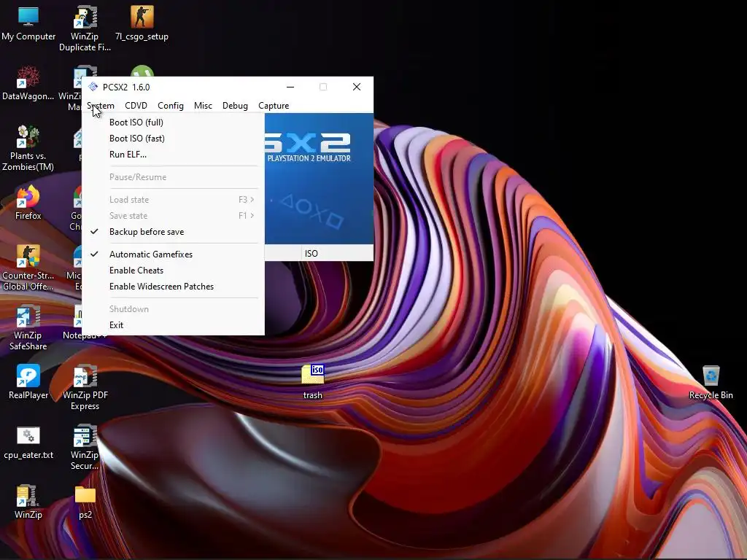Click Exit in the System menu
The height and width of the screenshot is (560, 747).
pos(174,325)
